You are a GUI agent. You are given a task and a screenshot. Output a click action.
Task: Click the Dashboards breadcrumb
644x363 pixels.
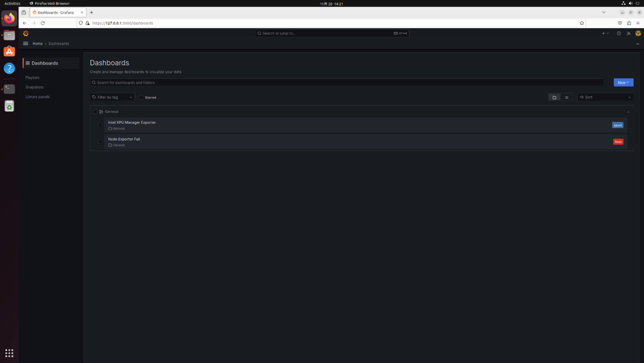tap(59, 44)
